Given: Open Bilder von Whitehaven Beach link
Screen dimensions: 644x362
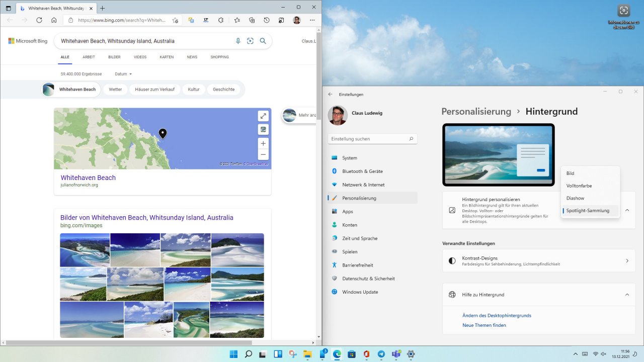Looking at the screenshot, I should pos(147,218).
